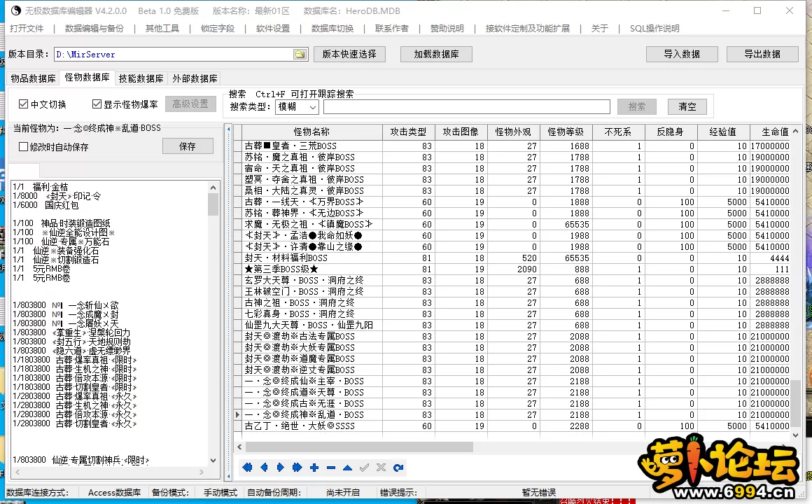This screenshot has width=812, height=504.
Task: Switch to 怪物数据库 tab
Action: (x=87, y=77)
